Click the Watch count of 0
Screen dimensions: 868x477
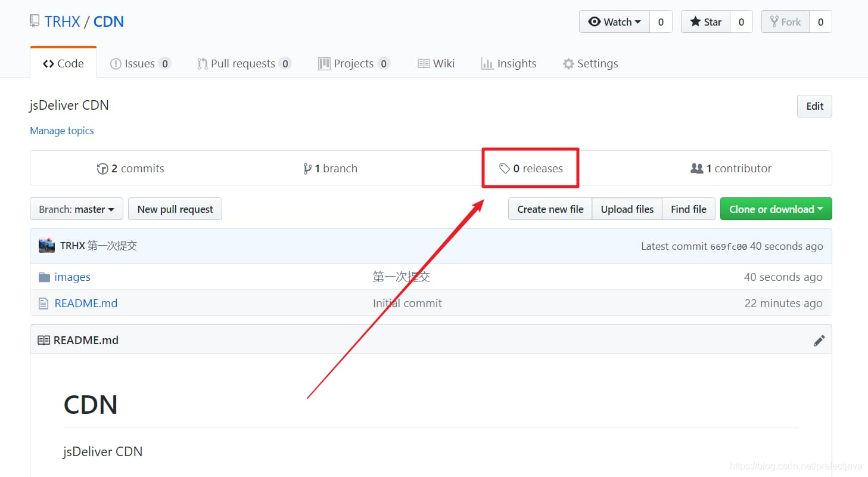pyautogui.click(x=661, y=21)
